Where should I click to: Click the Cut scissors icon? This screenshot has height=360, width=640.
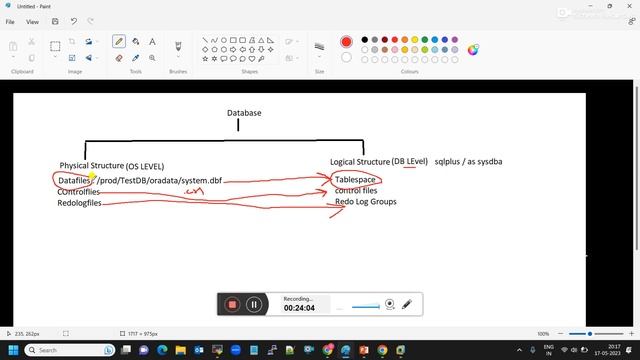click(31, 42)
